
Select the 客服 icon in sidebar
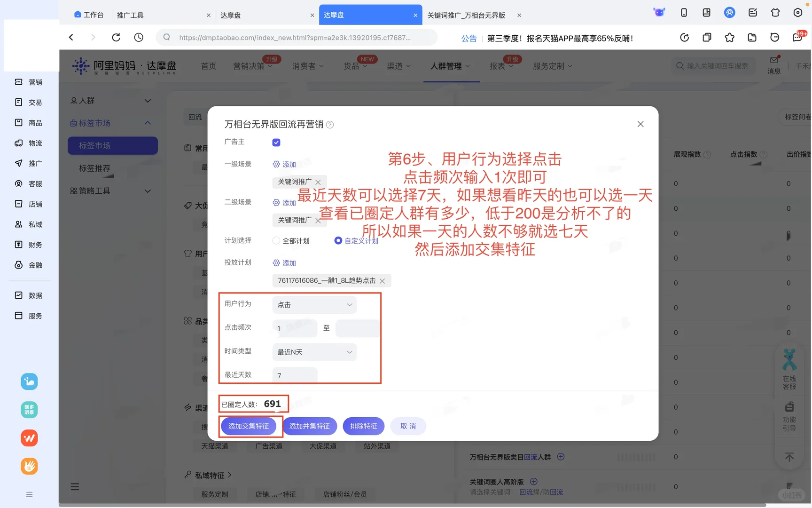click(x=18, y=183)
